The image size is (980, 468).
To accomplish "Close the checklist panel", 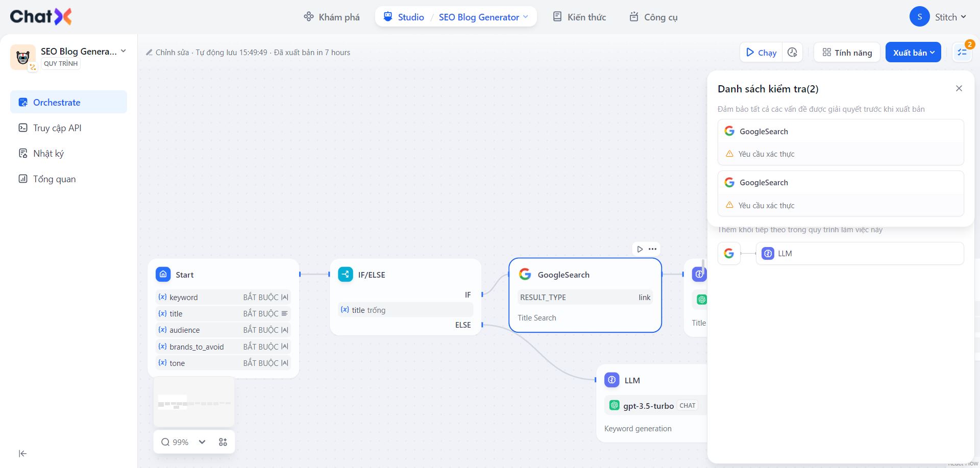I will (959, 88).
